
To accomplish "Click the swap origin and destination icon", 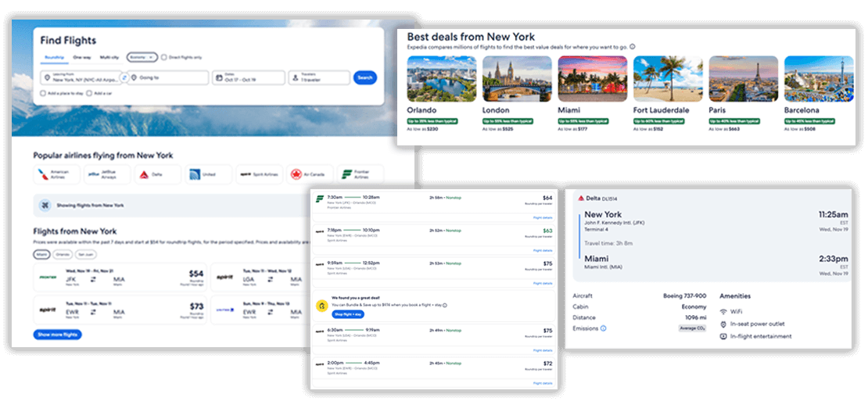I will tap(124, 77).
